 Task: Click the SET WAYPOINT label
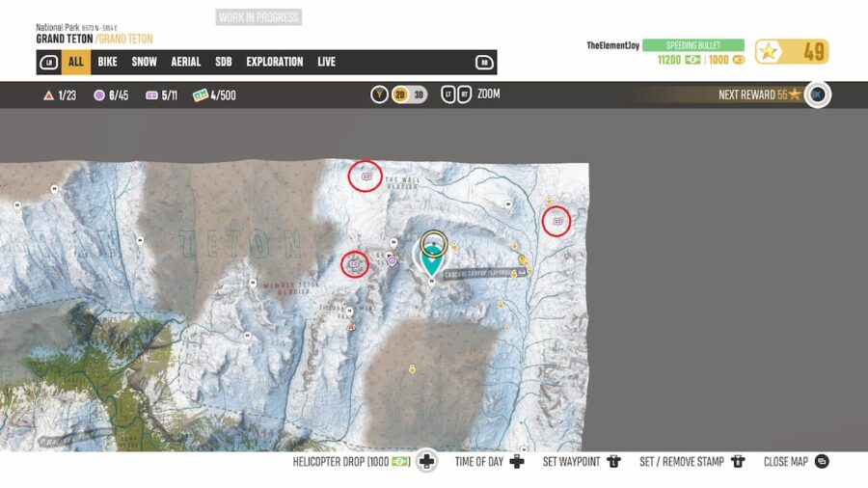(x=571, y=461)
